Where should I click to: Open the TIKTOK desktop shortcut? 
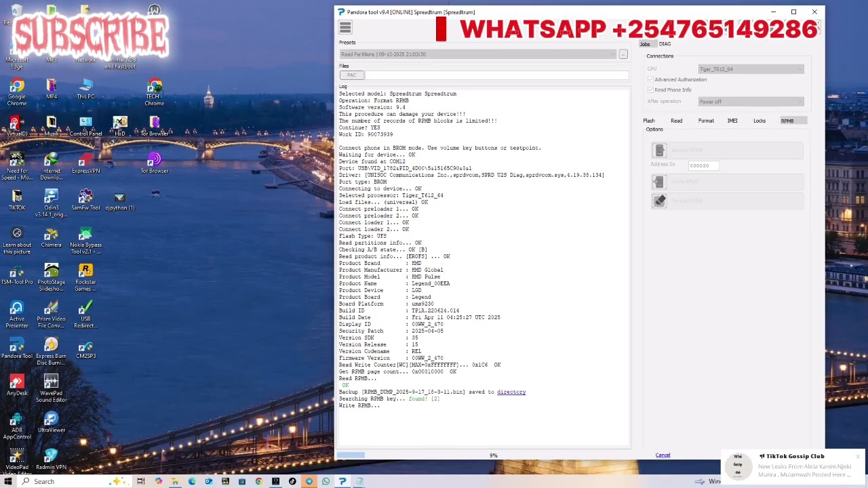pyautogui.click(x=17, y=201)
